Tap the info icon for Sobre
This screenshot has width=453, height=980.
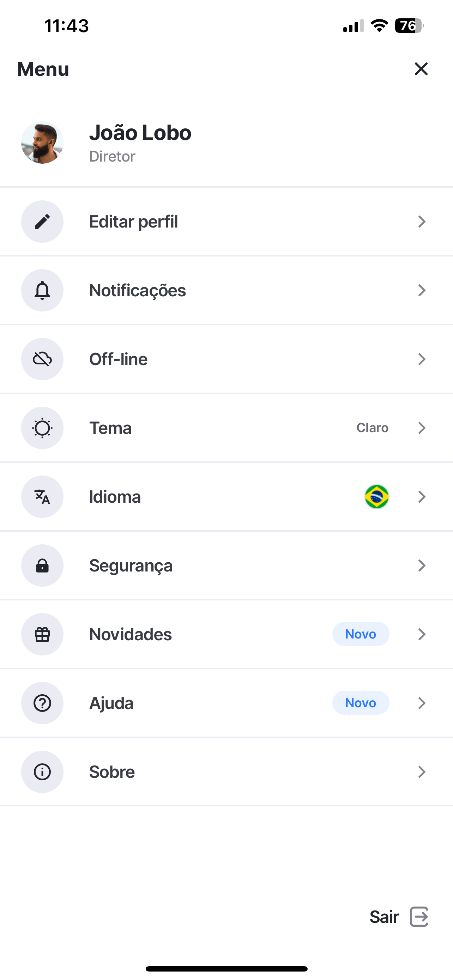[42, 772]
